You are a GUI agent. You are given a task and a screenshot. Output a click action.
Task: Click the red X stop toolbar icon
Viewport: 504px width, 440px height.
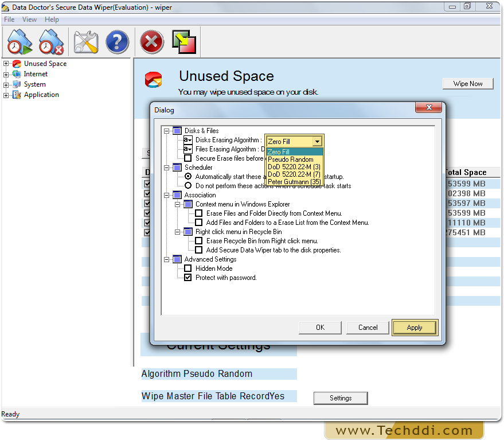(x=152, y=42)
